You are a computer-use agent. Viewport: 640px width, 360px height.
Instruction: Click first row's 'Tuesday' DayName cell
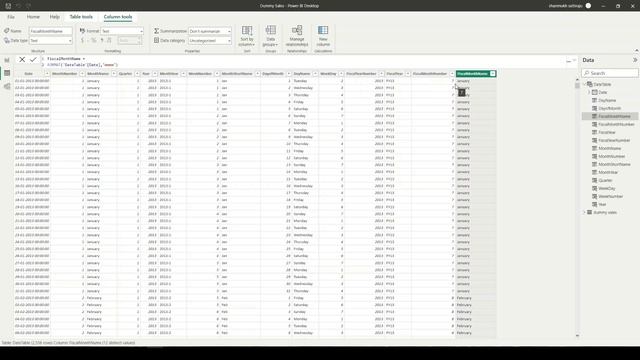coord(304,81)
